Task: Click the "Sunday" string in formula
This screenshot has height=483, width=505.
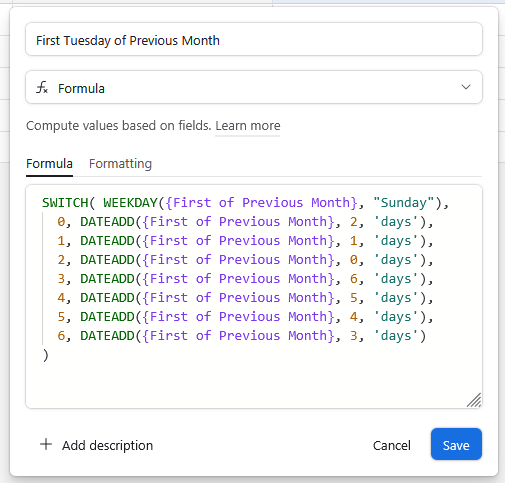Action: coord(404,203)
